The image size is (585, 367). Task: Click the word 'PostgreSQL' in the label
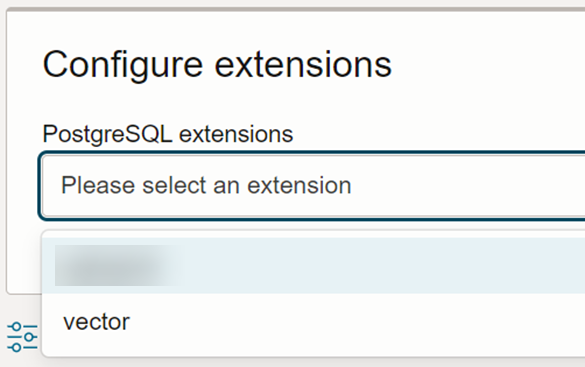[x=107, y=134]
